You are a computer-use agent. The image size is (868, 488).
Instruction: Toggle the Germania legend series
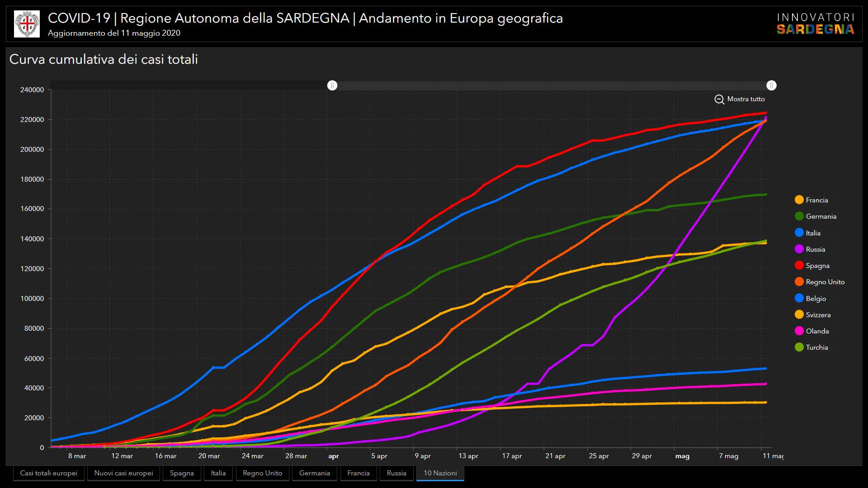click(x=821, y=216)
